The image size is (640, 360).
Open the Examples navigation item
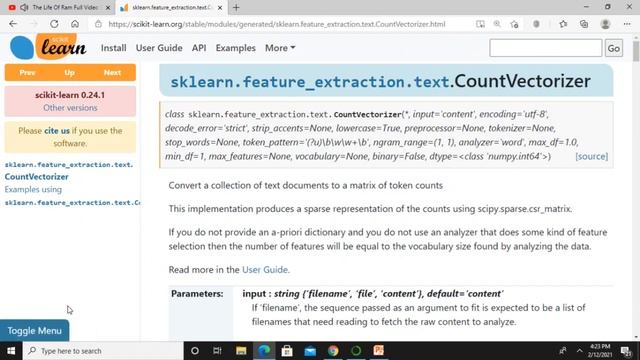(236, 48)
